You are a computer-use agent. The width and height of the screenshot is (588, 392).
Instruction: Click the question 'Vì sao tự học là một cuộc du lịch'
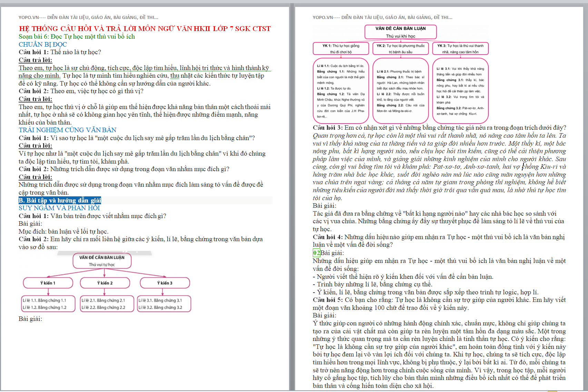point(152,138)
